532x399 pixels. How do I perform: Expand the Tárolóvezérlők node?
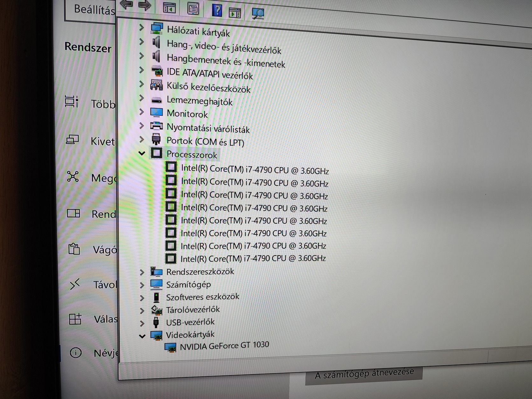pyautogui.click(x=142, y=311)
